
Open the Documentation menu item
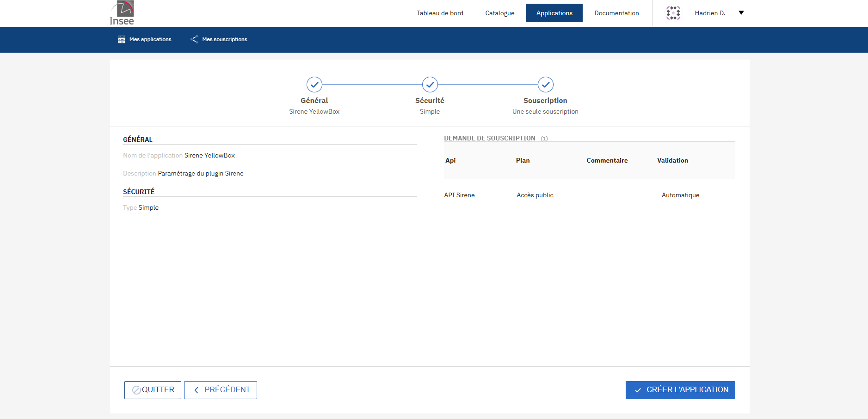coord(616,13)
